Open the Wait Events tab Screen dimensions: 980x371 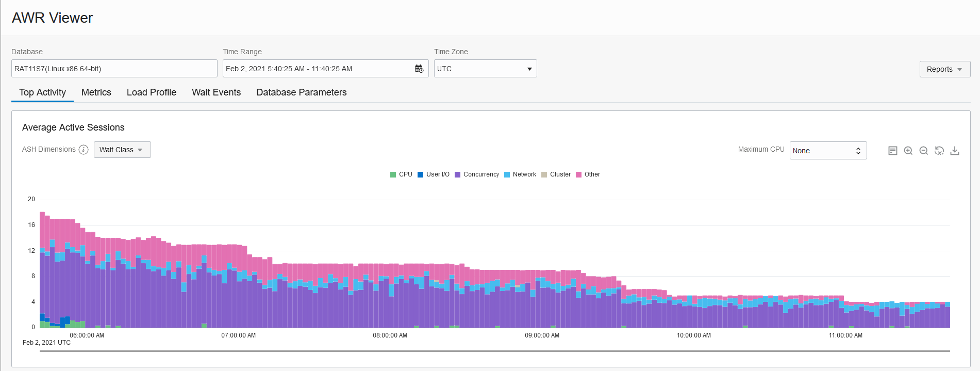216,92
